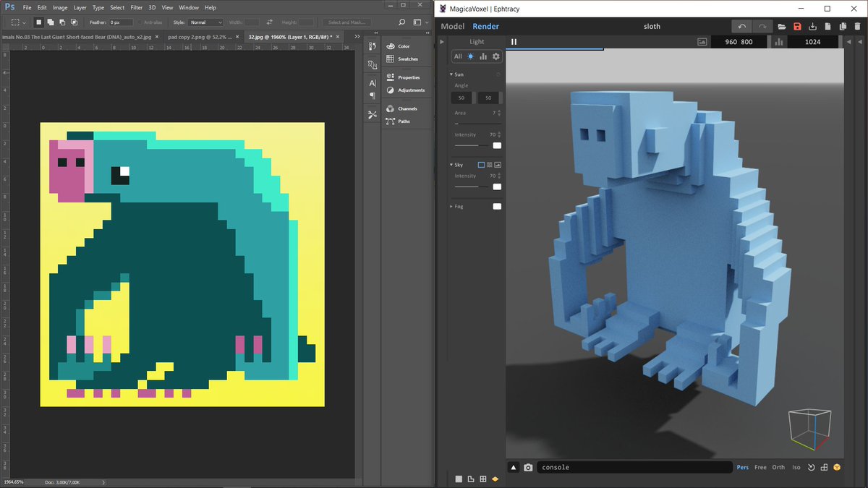
Task: Select the sun light settings filter icon
Action: pos(471,56)
